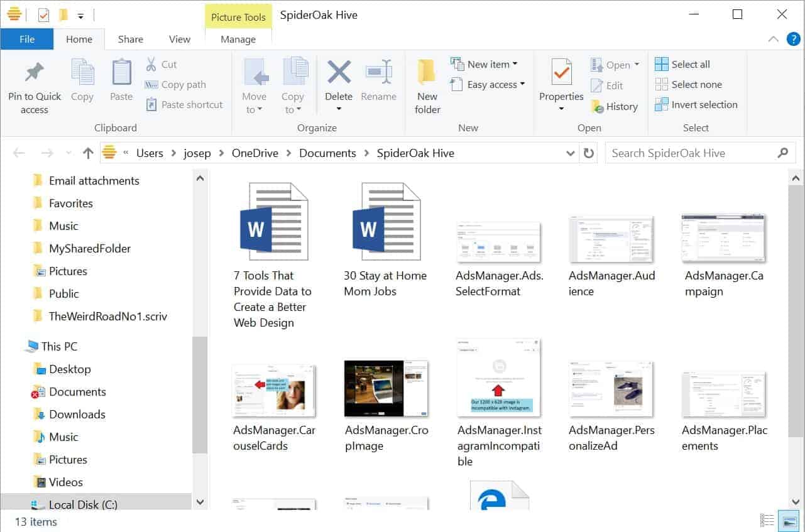
Task: Expand the Properties dropdown arrow
Action: (561, 109)
